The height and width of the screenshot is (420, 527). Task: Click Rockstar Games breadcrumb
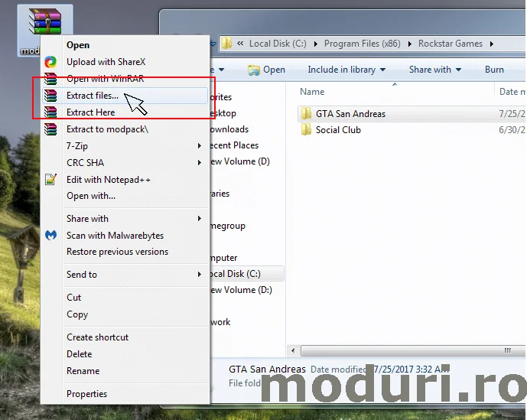(x=450, y=44)
